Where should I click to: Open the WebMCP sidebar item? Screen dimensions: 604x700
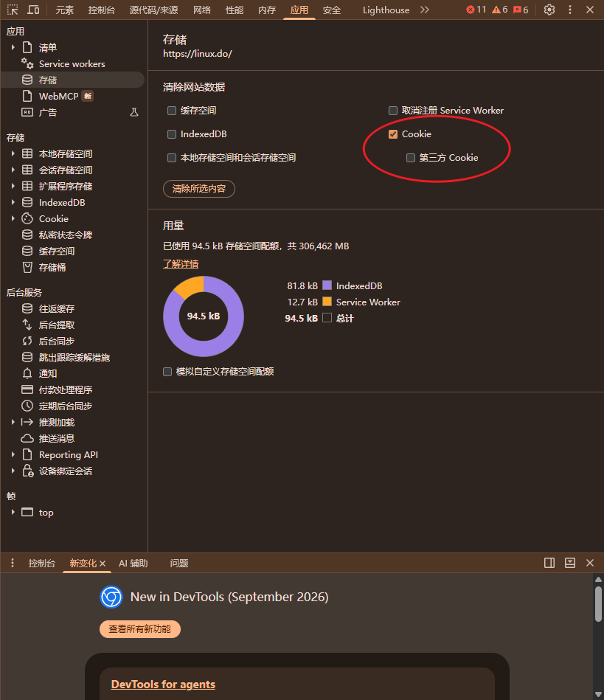58,96
